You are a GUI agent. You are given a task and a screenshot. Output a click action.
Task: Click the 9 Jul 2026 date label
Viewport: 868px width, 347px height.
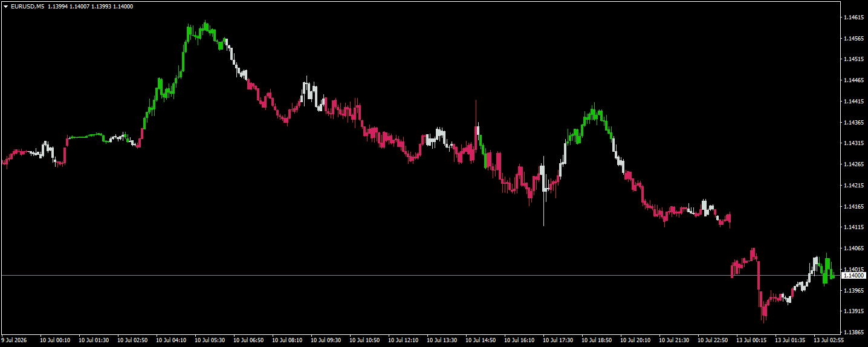tap(15, 340)
